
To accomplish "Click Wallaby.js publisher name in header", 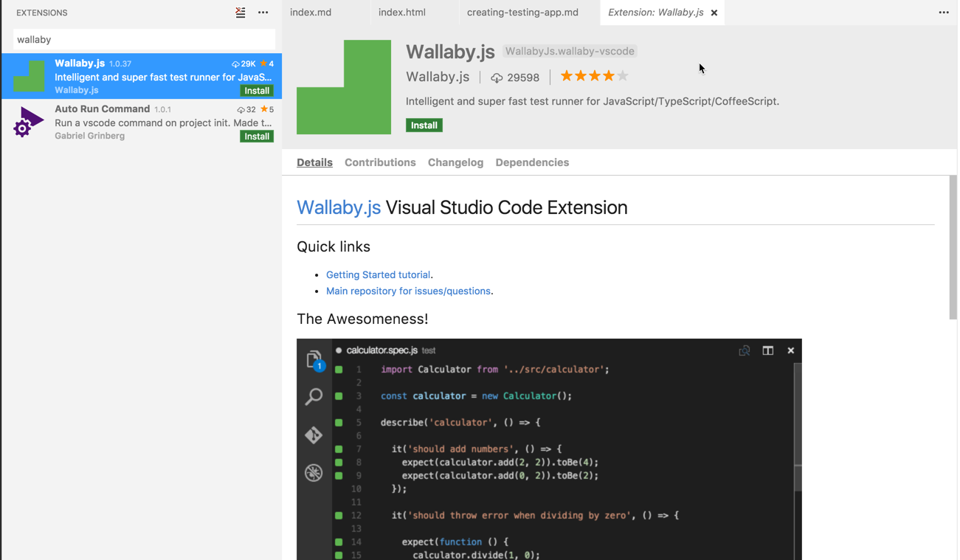I will 438,76.
